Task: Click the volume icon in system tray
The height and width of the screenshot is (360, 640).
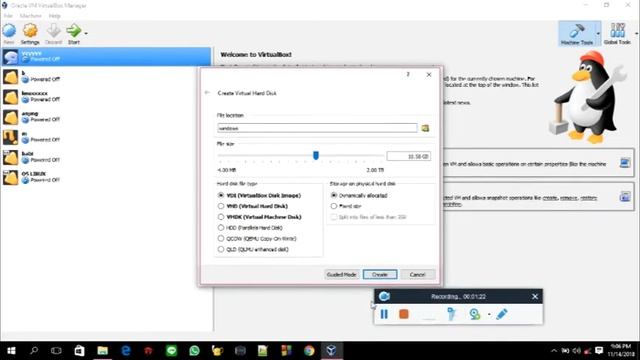Action: [576, 351]
